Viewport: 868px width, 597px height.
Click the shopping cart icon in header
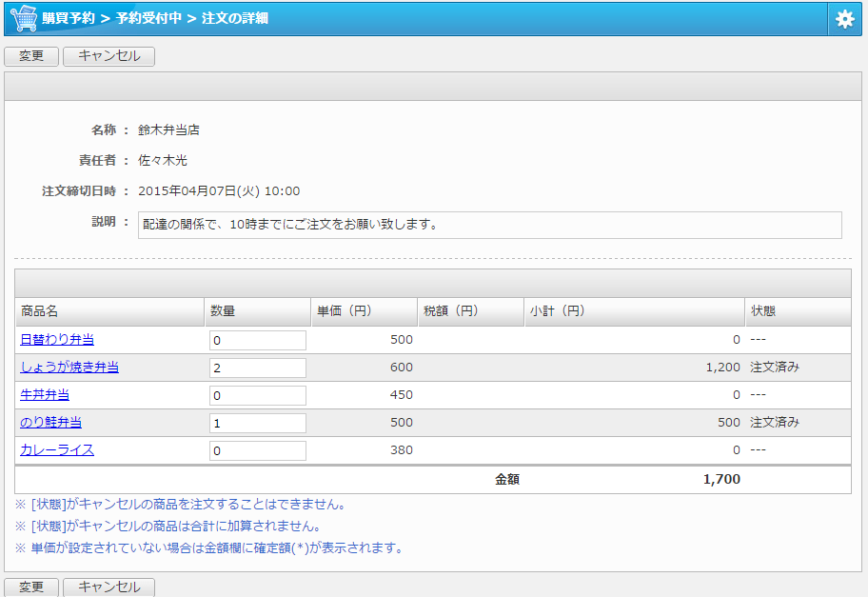coord(23,18)
